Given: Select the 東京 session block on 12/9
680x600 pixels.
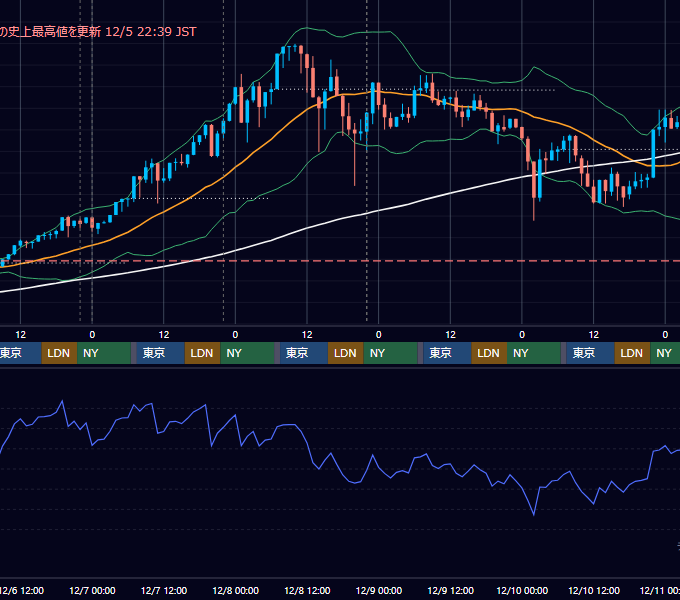Looking at the screenshot, I should [x=447, y=353].
